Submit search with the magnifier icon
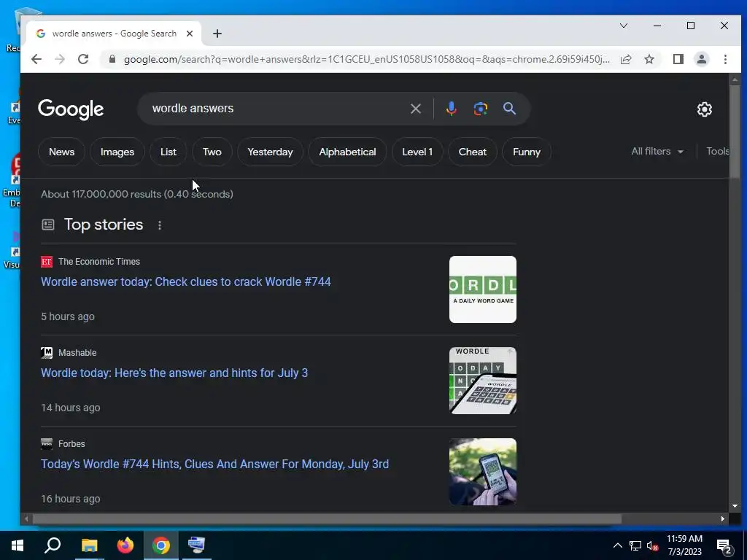Screen dimensions: 747x560 [509, 109]
